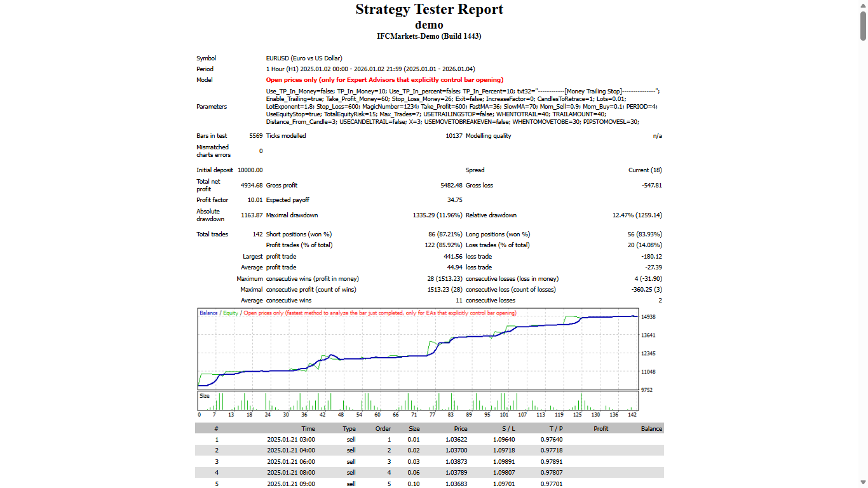
Task: Click Short positions "86 (87.21%)"
Action: (445, 234)
